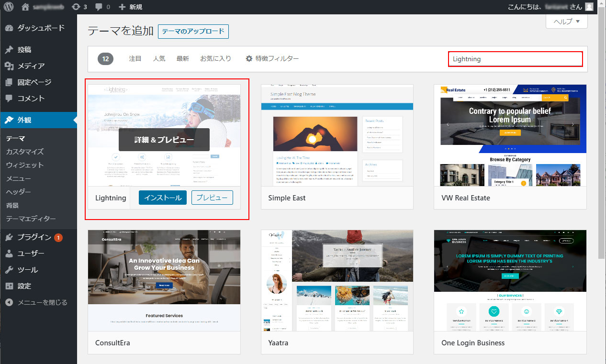Open the こんにちは user account menu
The width and height of the screenshot is (606, 364).
tap(551, 7)
